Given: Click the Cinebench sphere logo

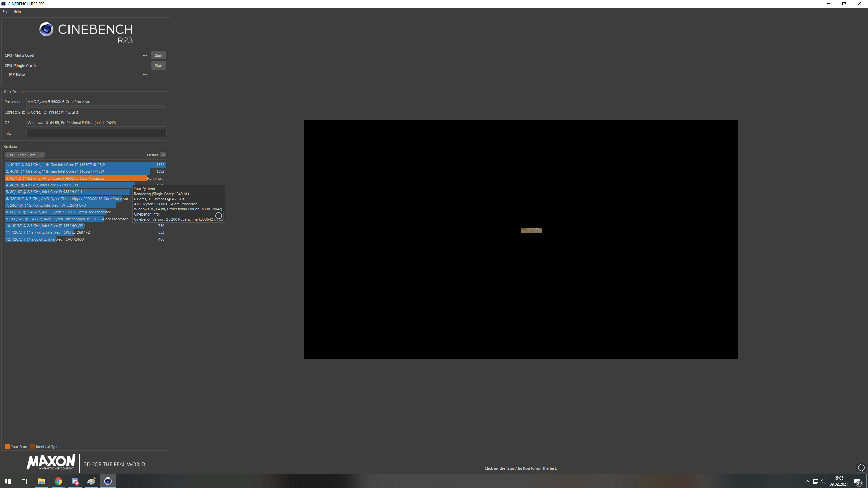Looking at the screenshot, I should coord(46,29).
